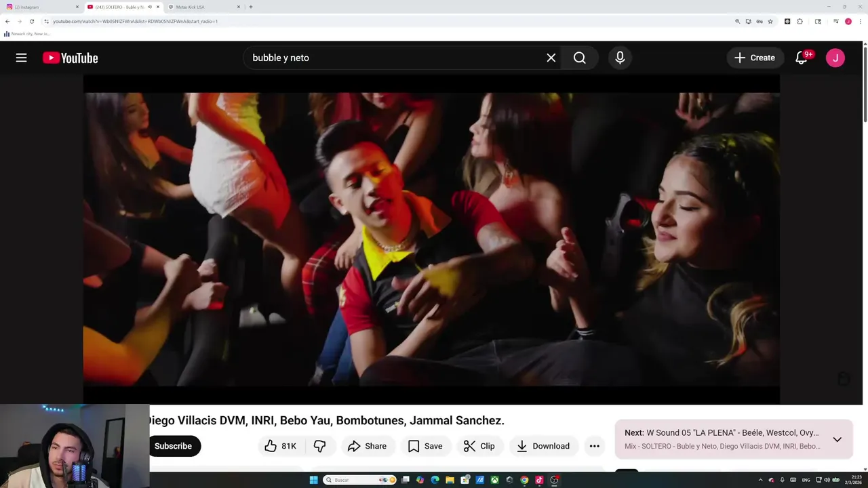The image size is (868, 488).
Task: Go to the YouTube home logo
Action: 70,58
